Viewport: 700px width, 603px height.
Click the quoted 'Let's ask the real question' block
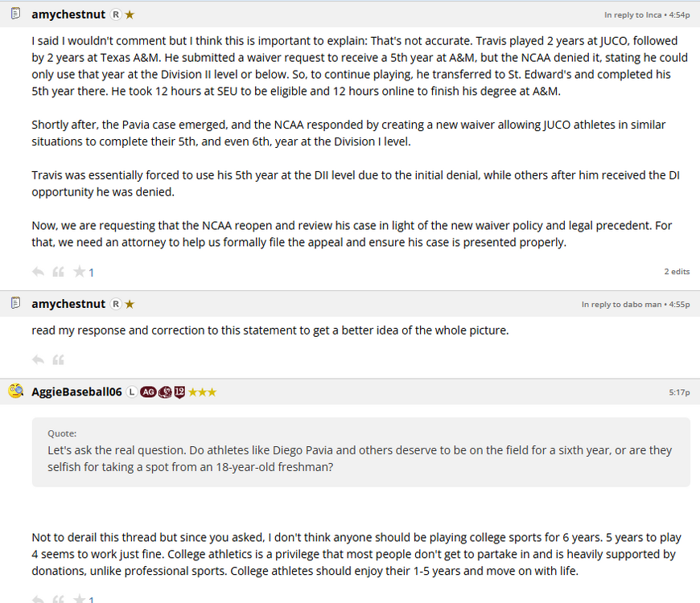[x=360, y=451]
